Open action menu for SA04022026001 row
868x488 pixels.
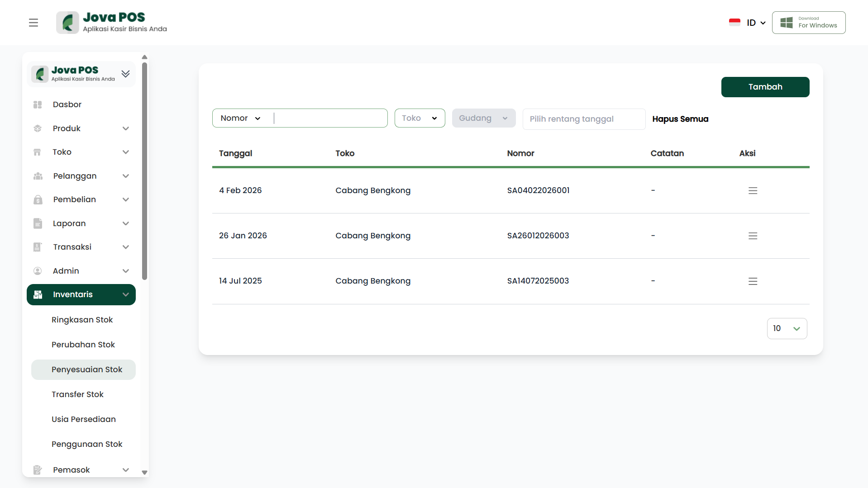point(753,191)
